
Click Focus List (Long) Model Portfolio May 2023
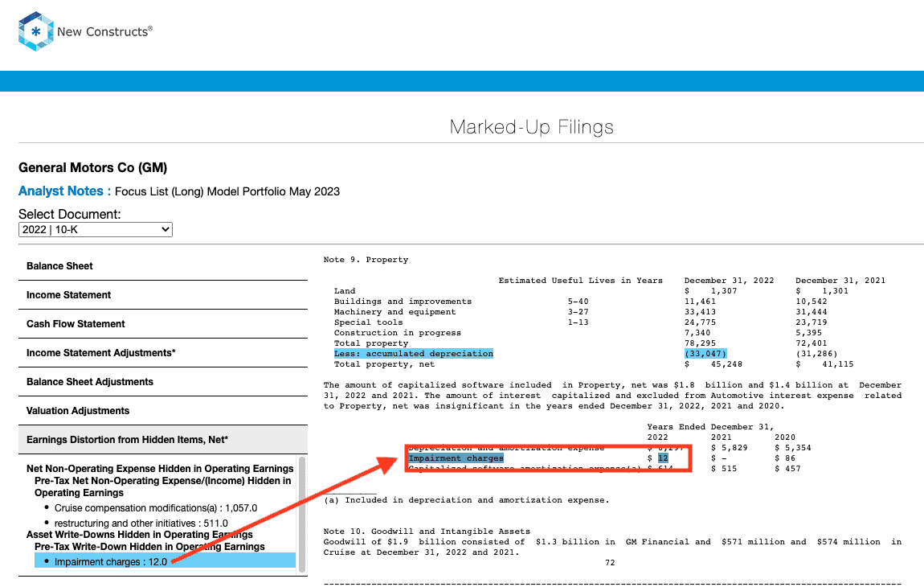point(227,191)
